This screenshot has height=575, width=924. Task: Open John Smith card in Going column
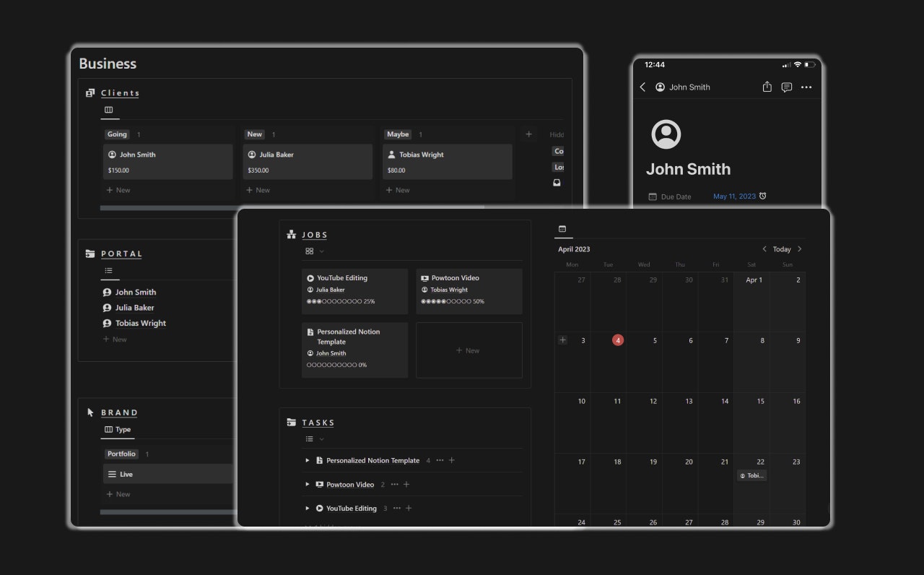click(x=168, y=162)
